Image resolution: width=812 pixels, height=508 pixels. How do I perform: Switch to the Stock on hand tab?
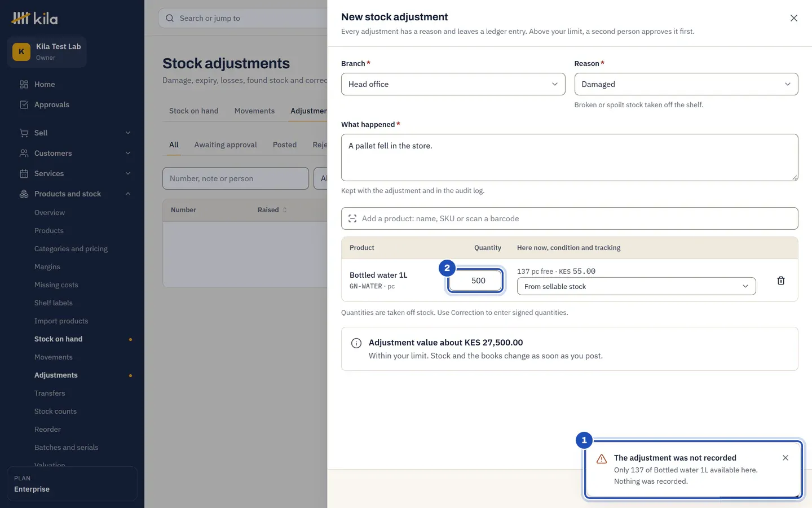(x=193, y=111)
